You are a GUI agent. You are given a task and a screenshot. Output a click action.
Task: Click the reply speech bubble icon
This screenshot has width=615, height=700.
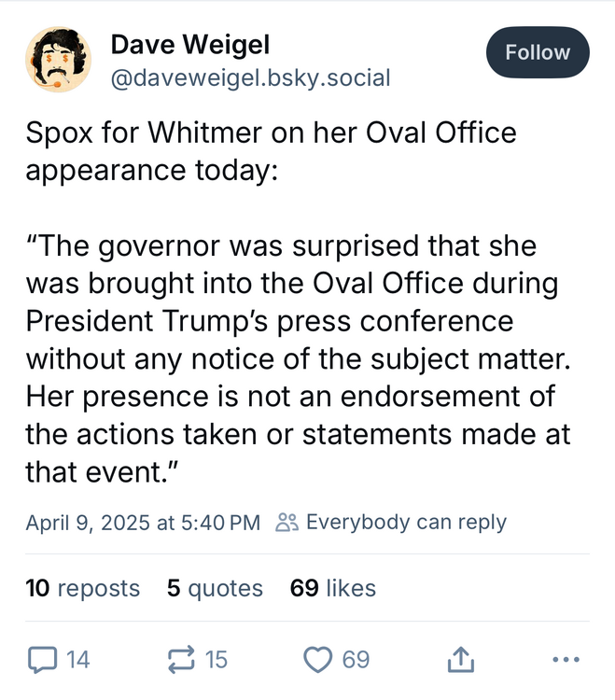(42, 660)
